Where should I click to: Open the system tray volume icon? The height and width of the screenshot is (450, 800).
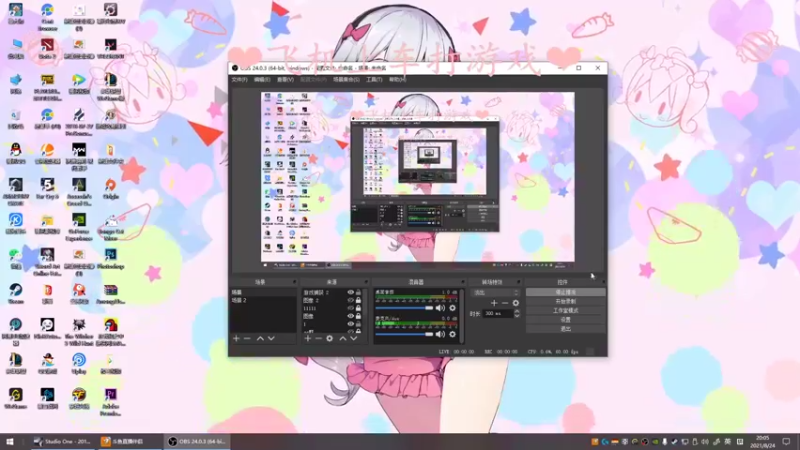[x=705, y=441]
